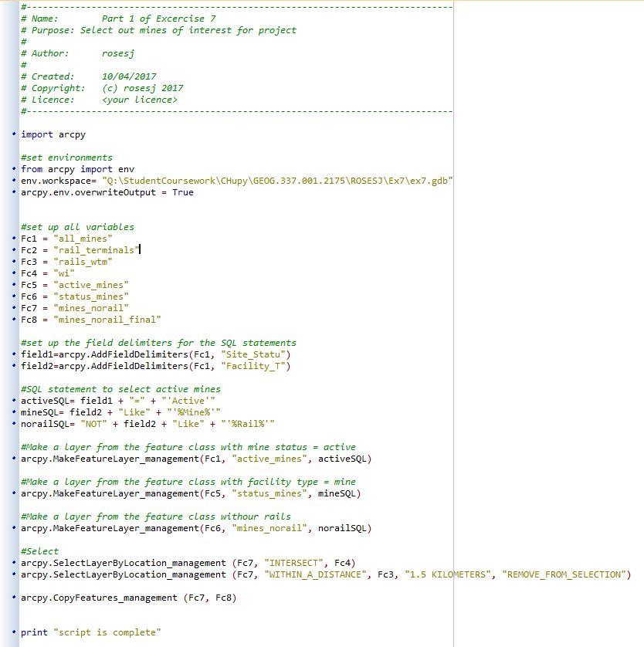Click the '# Copyright' header line
Screen dimensions: 644x647
tap(102, 88)
